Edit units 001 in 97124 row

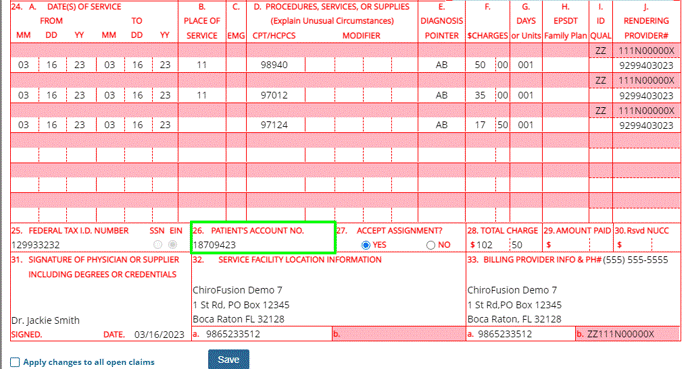pyautogui.click(x=526, y=125)
